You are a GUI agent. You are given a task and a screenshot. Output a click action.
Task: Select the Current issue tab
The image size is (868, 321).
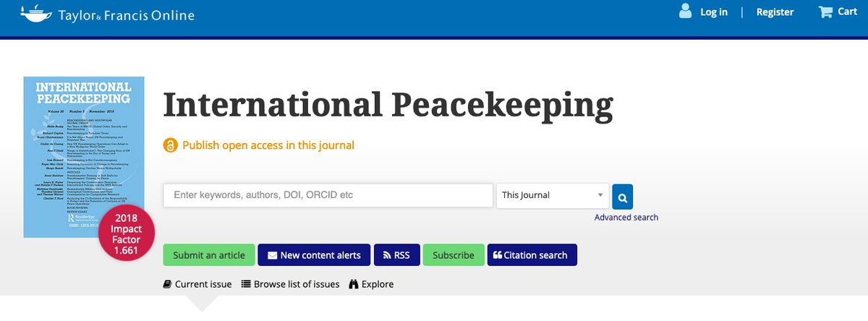click(197, 284)
